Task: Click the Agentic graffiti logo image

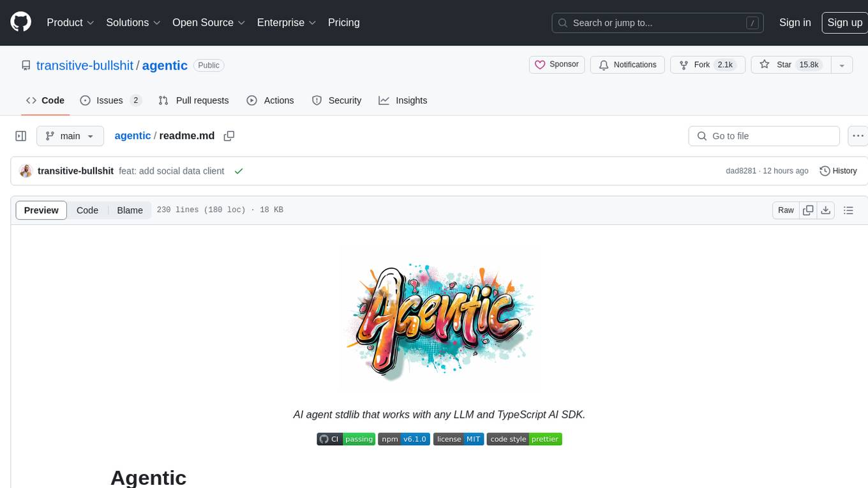Action: click(x=439, y=319)
